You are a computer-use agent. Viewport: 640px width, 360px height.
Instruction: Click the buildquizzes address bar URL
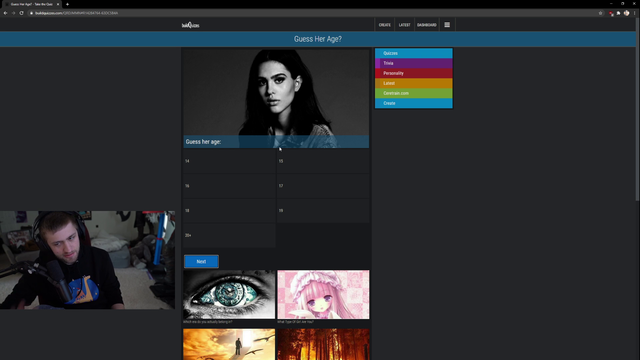(x=76, y=13)
